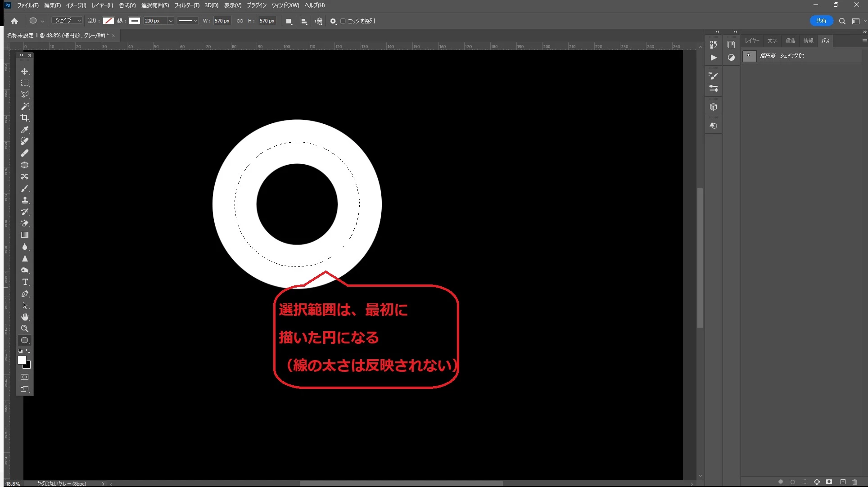Open the シェイプ tool mode dropdown

[x=67, y=21]
